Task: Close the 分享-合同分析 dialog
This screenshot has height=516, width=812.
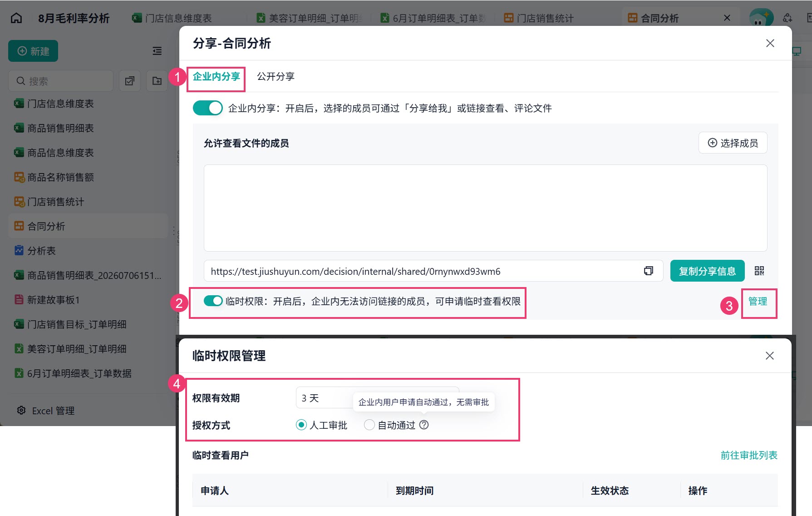Action: [770, 43]
